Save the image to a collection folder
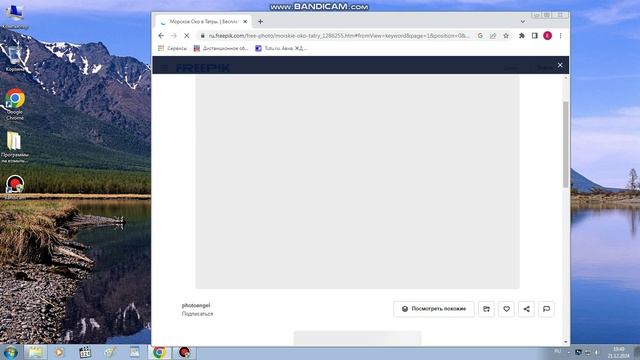Image resolution: width=640 pixels, height=360 pixels. click(487, 309)
